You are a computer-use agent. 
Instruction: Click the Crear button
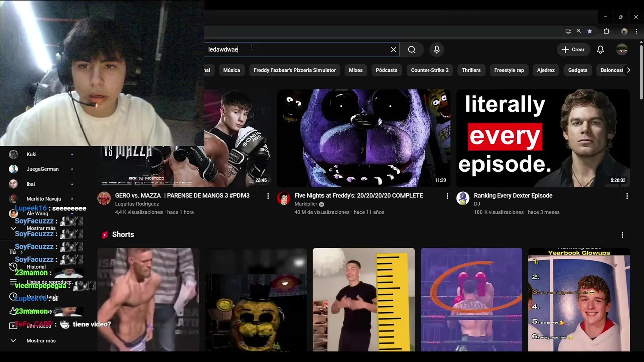(x=573, y=49)
